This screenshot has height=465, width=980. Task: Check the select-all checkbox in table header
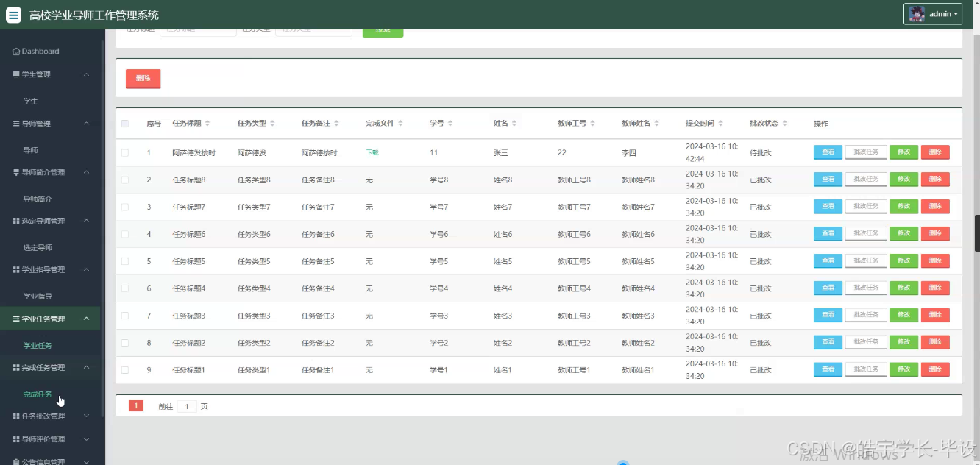click(x=125, y=124)
